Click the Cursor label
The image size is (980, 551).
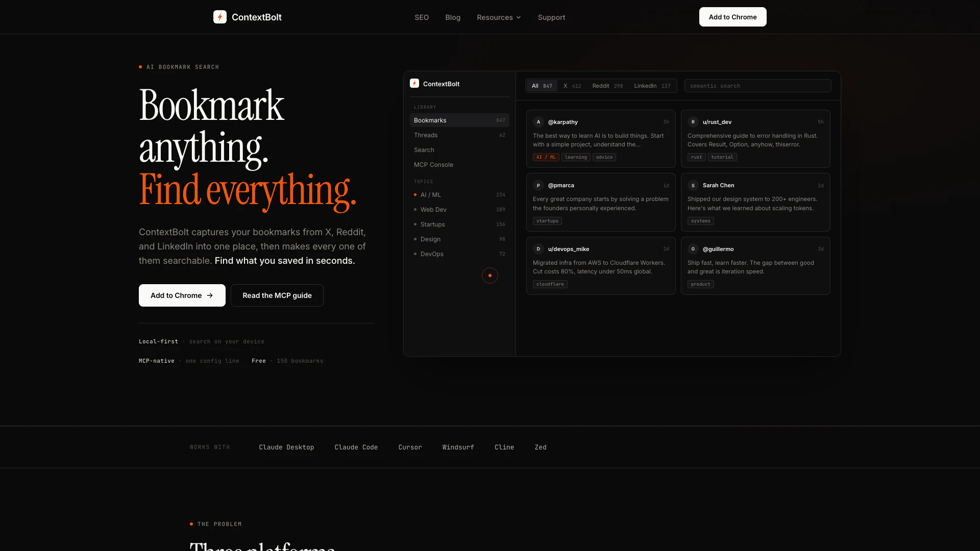coord(410,447)
